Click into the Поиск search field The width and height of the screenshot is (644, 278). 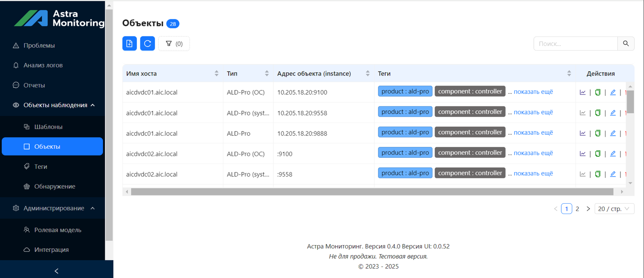[575, 44]
